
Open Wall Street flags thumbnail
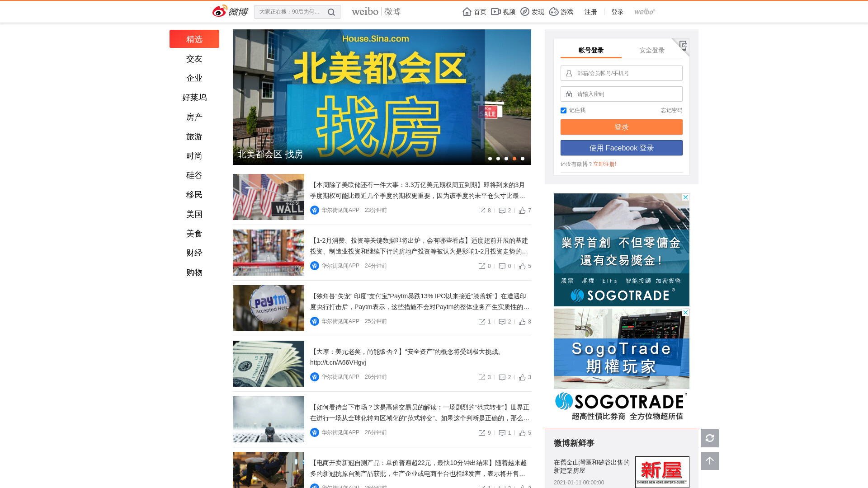[x=269, y=197]
